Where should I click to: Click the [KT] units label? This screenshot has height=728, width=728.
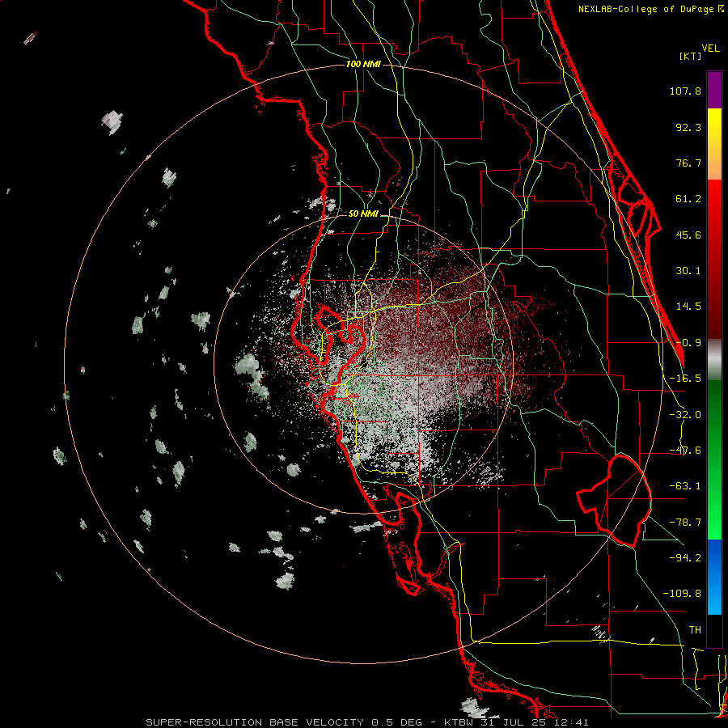coord(690,56)
